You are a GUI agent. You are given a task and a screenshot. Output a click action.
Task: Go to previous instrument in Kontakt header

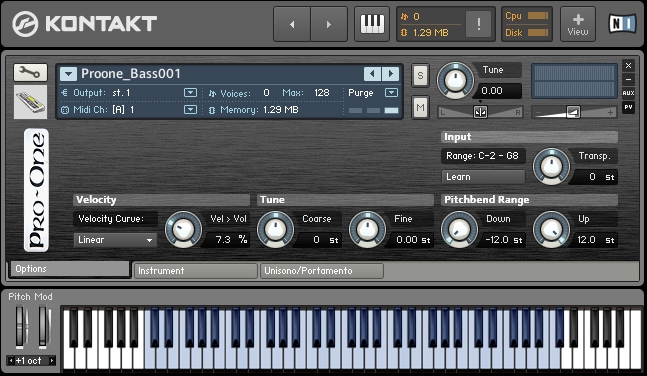pyautogui.click(x=292, y=24)
